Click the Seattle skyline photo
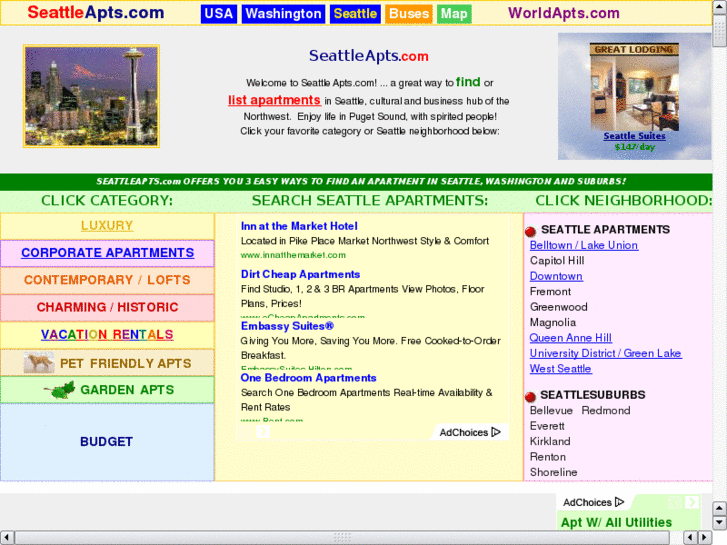727x545 pixels. (x=91, y=96)
